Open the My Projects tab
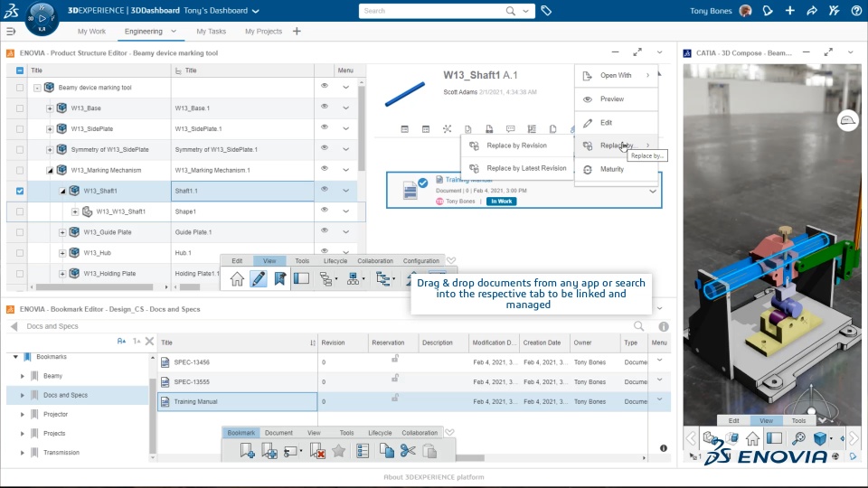 263,32
